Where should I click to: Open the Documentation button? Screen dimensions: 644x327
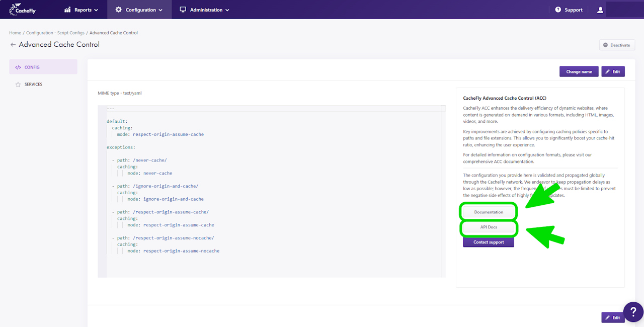point(489,212)
